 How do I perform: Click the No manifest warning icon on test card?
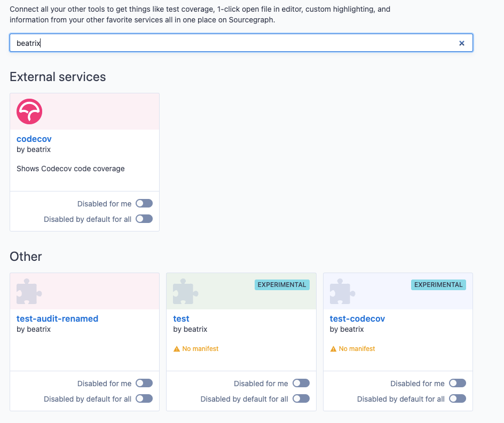click(x=177, y=349)
